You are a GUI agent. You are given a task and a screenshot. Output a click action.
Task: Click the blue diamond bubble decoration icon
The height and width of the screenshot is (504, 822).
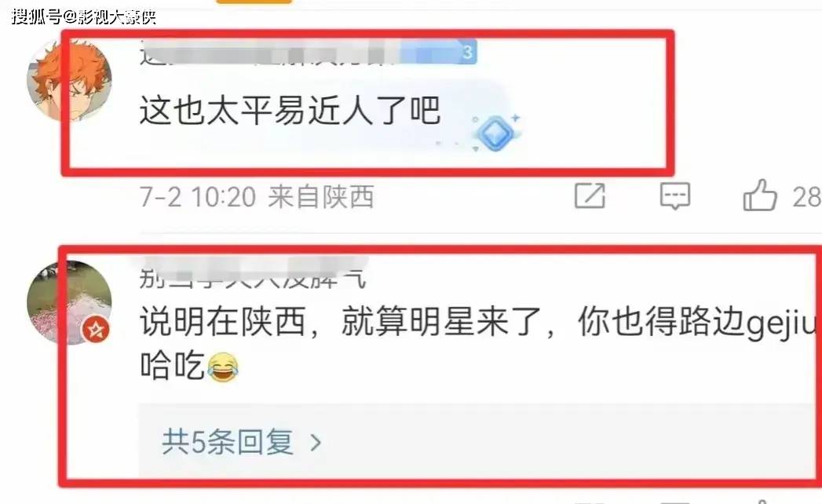(495, 133)
